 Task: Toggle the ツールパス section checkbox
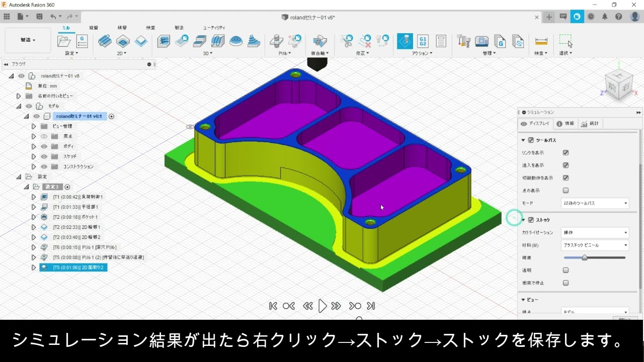point(531,140)
